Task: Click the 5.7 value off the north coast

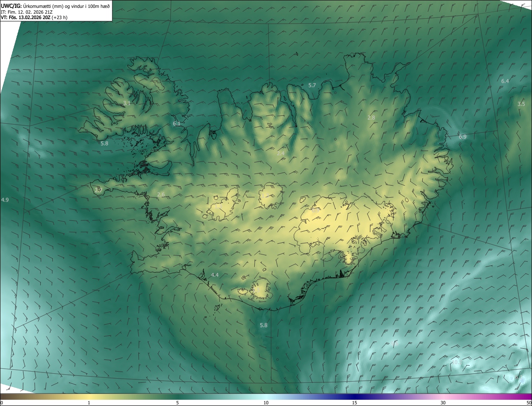Action: pos(312,85)
